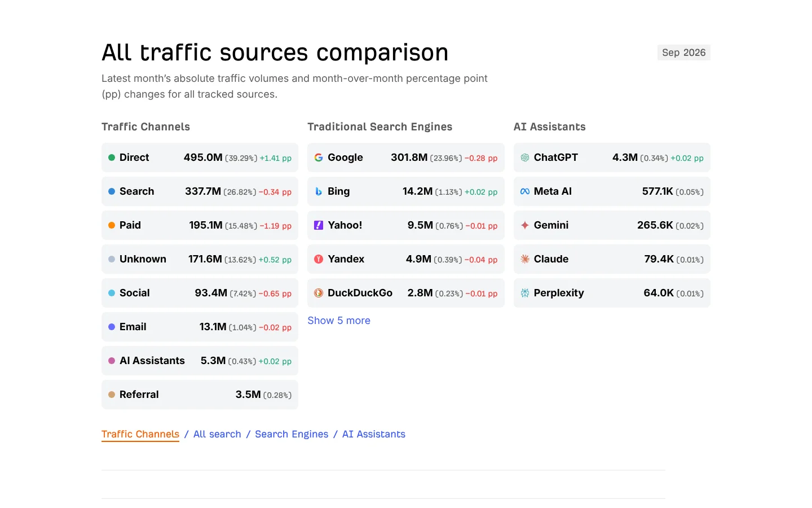Click the Perplexity logo icon
Screen dimensions: 812x508
tap(525, 293)
